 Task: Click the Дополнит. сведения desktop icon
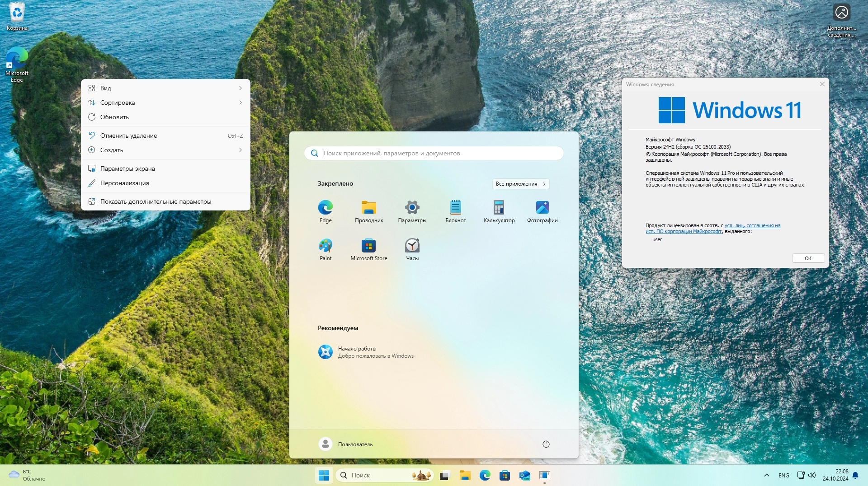842,20
